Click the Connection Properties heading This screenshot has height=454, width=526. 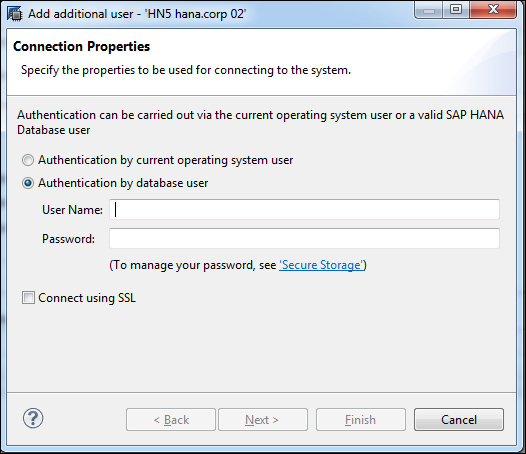pos(82,46)
